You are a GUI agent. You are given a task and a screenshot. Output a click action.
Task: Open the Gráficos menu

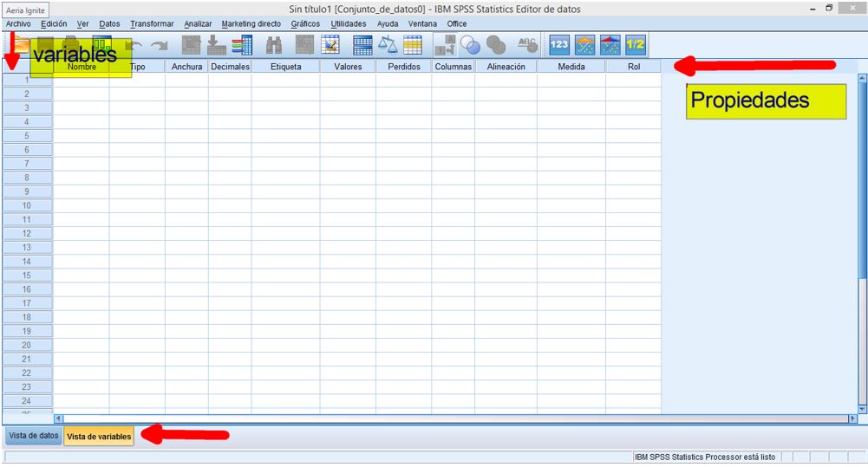click(305, 23)
